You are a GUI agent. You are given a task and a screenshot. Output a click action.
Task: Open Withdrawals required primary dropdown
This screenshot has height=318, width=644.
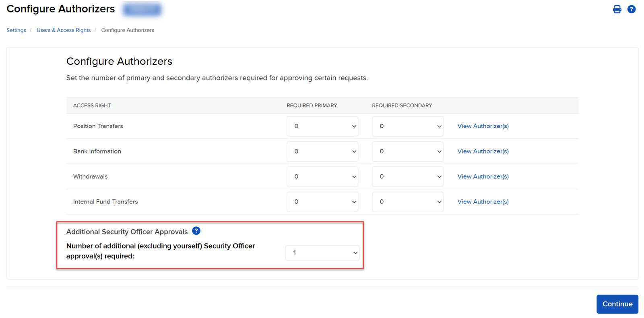[322, 176]
